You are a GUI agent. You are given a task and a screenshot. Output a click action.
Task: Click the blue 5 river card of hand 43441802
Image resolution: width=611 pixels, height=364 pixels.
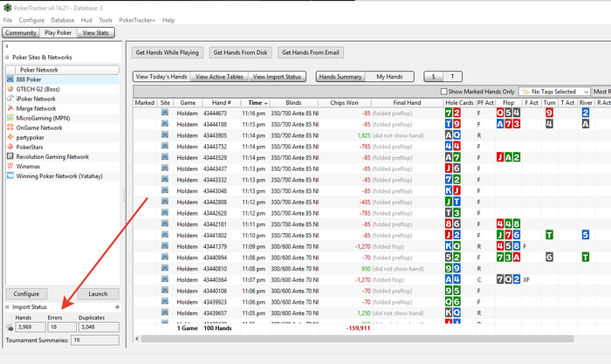(x=586, y=235)
